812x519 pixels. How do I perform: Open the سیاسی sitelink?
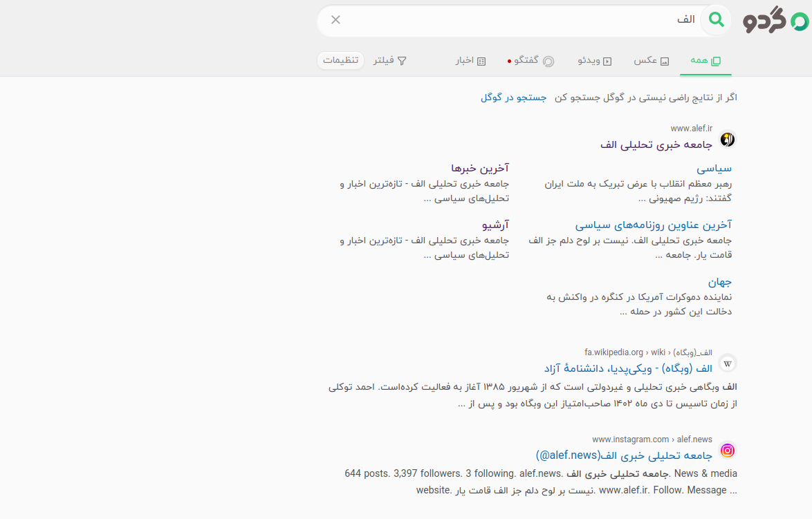[714, 168]
